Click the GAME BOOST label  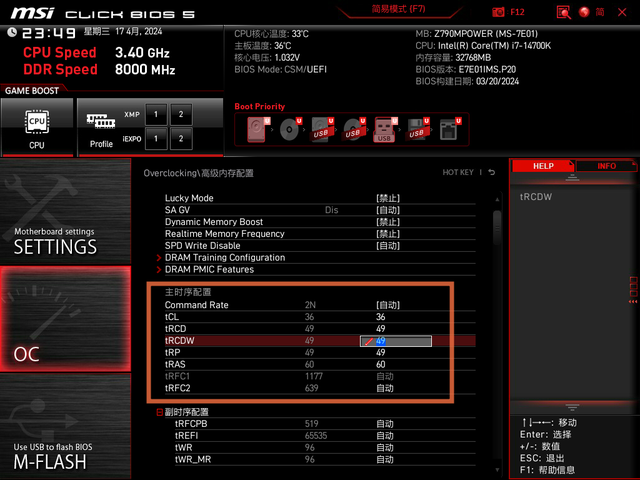coord(32,91)
